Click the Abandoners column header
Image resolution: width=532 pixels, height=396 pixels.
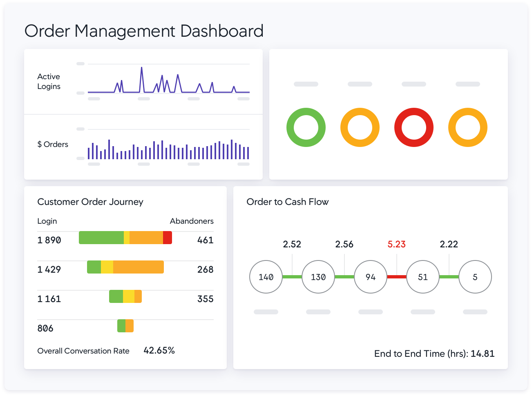point(192,221)
